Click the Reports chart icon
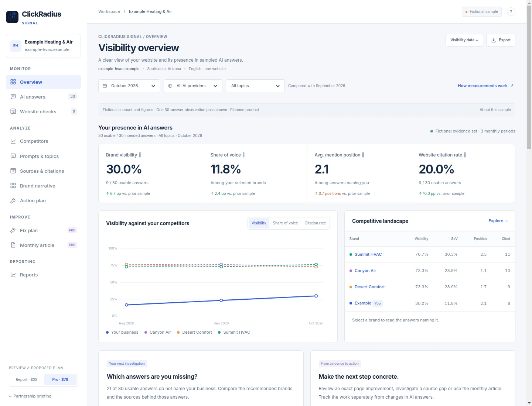Screen dimensions: 532x406 [x=13, y=275]
